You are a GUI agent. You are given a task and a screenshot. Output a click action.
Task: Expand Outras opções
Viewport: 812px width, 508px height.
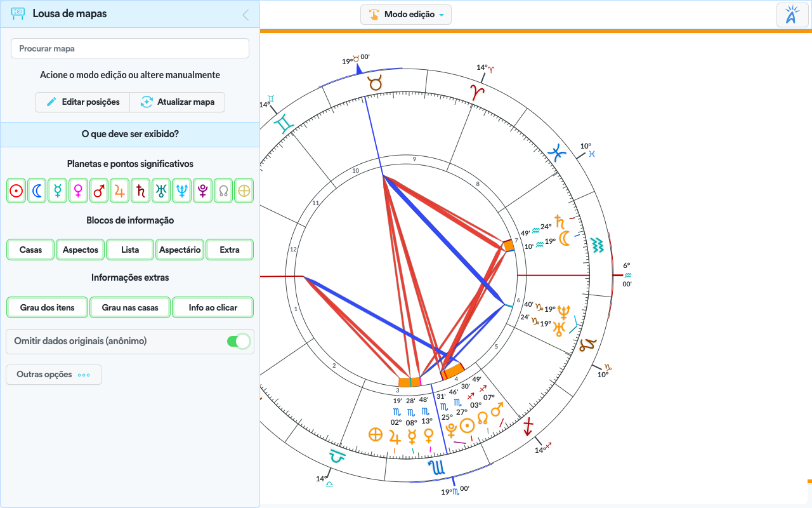coord(54,375)
